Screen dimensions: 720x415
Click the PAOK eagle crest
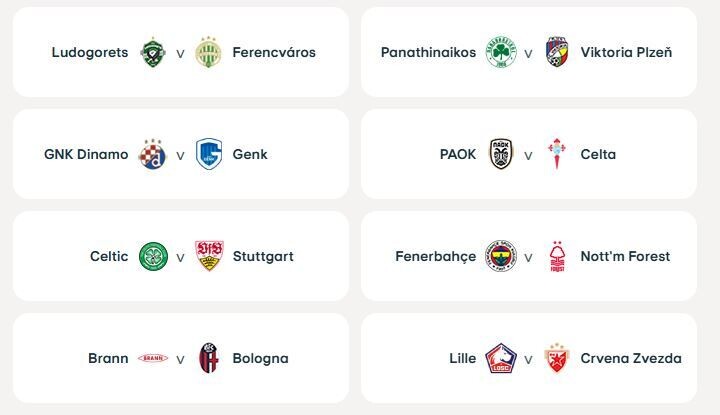point(501,154)
